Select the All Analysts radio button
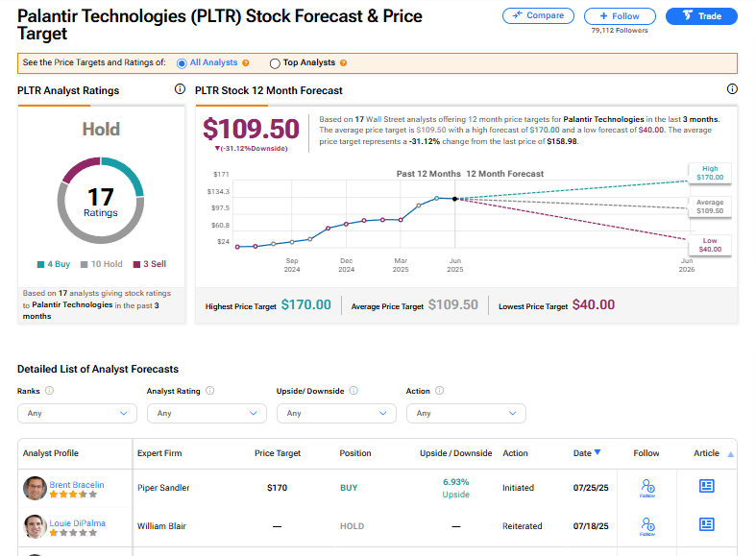The height and width of the screenshot is (556, 756). [x=183, y=63]
